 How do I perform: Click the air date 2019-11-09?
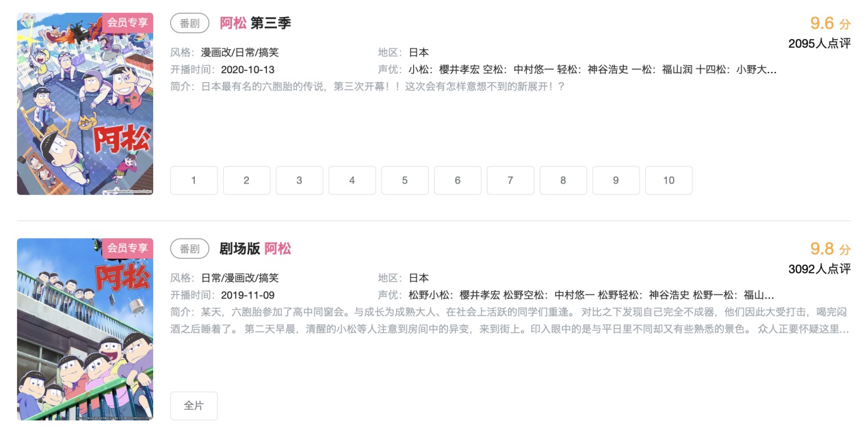(x=248, y=296)
